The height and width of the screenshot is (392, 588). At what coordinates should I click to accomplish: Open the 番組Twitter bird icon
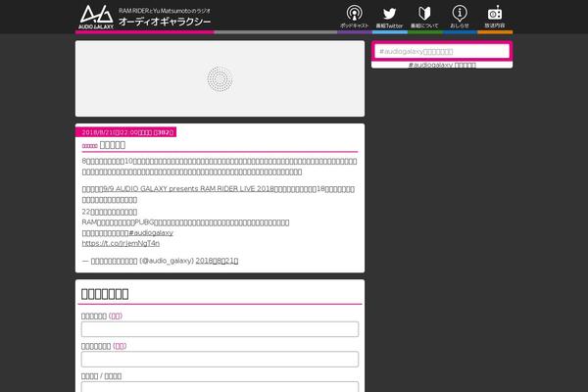click(x=389, y=17)
